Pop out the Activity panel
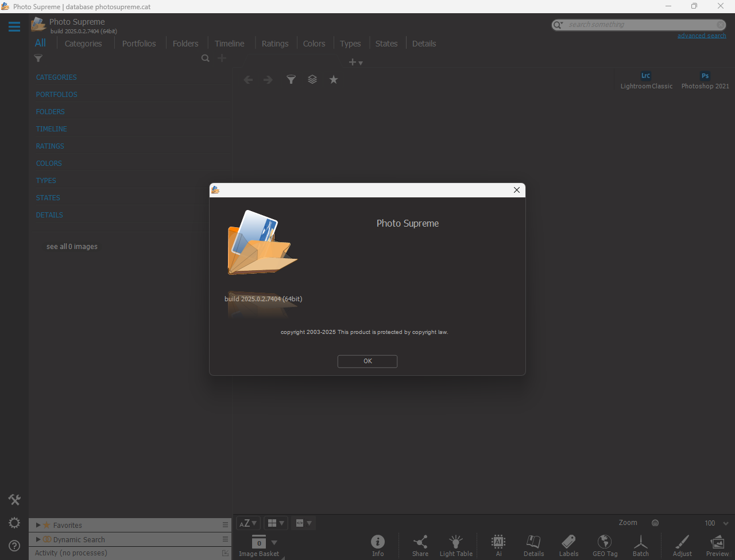Screen dimensions: 735x560 point(225,553)
